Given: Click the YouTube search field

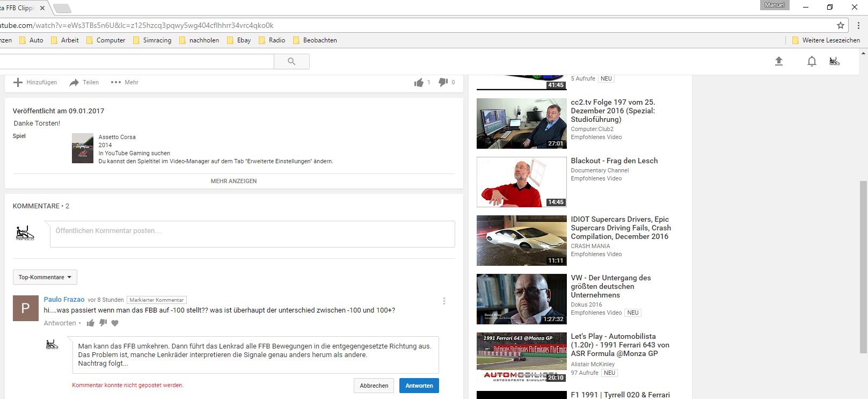Looking at the screenshot, I should pos(137,61).
